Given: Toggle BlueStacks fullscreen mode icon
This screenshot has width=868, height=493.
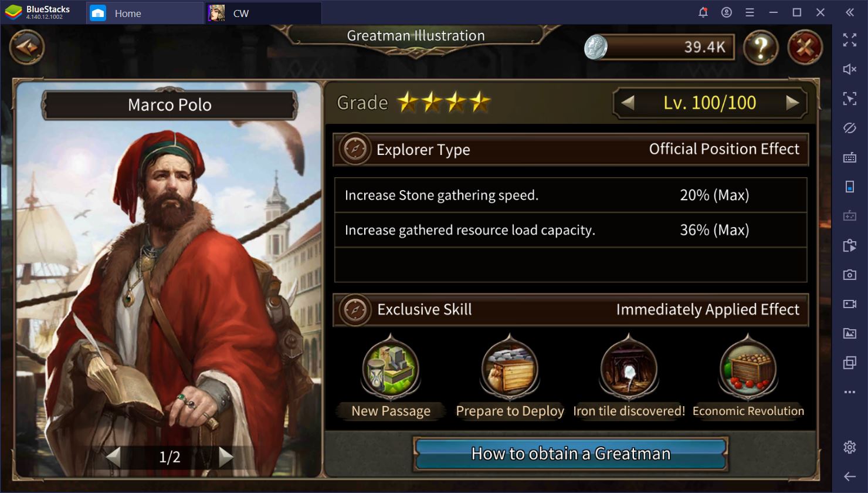Looking at the screenshot, I should [x=849, y=40].
